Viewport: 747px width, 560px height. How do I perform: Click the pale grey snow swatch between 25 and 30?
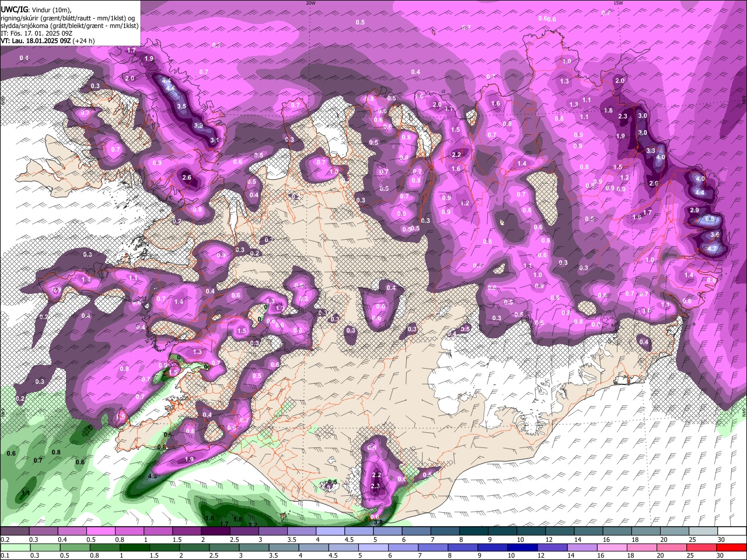[x=703, y=531]
